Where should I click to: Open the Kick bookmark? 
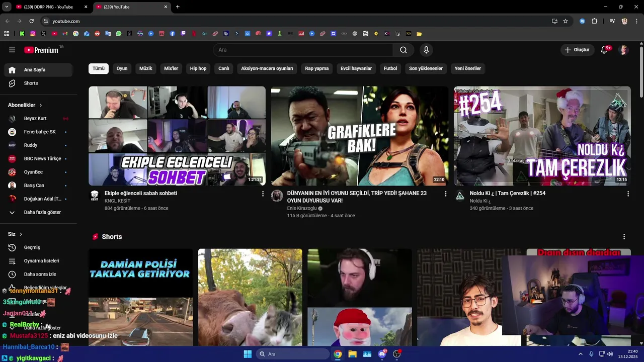click(x=22, y=34)
